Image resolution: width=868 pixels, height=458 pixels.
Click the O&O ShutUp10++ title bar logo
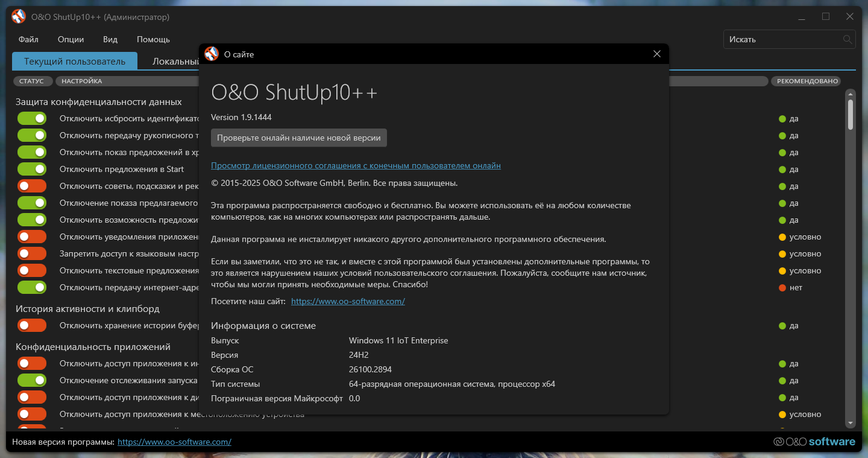coord(19,17)
